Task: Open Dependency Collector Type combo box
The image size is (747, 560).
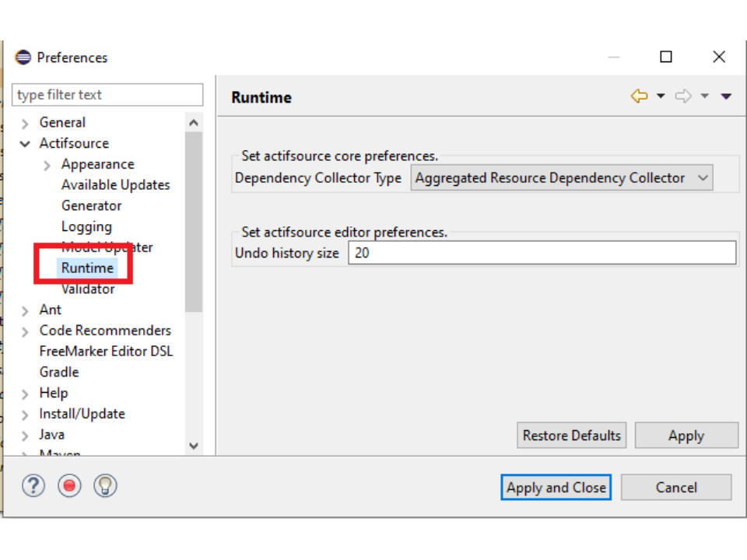Action: click(561, 178)
